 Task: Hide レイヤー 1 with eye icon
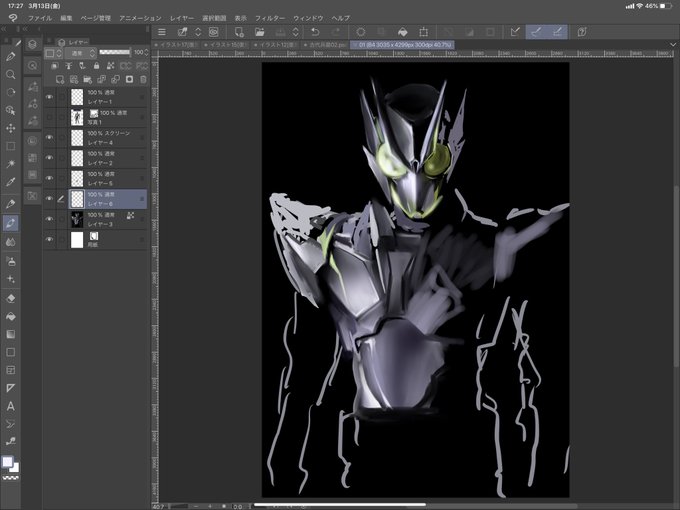49,97
